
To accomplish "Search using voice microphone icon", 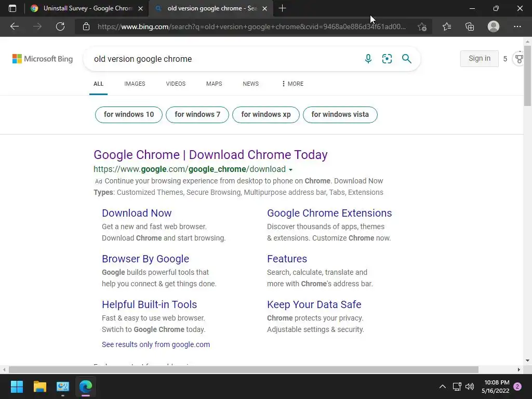I will (x=368, y=59).
